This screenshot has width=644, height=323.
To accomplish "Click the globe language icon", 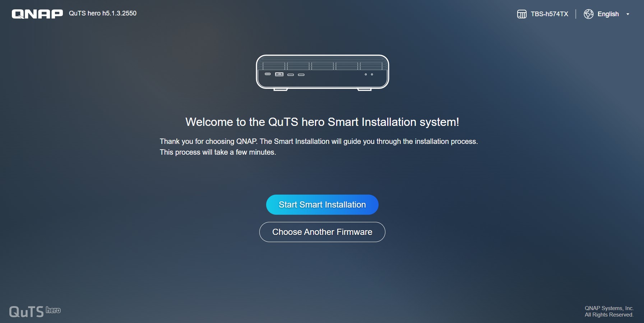I will click(x=588, y=14).
